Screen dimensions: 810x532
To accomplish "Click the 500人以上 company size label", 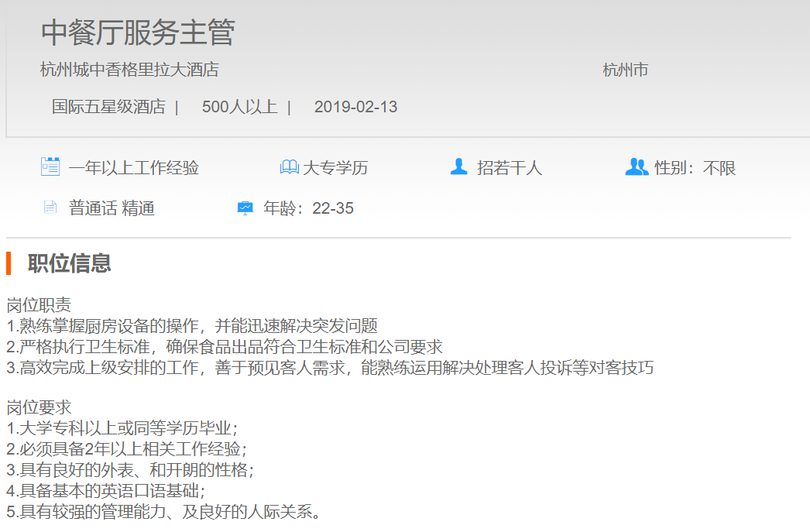I will click(239, 107).
